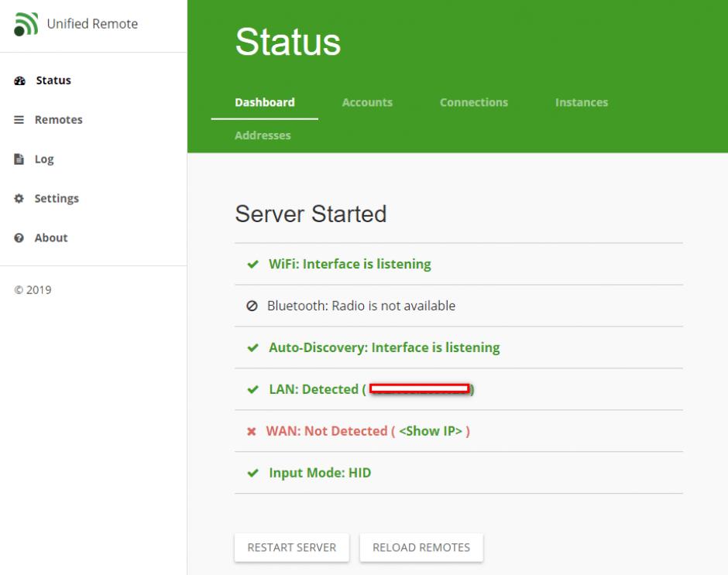
Task: Select 'LAN: Detected' status text
Action: [x=314, y=389]
